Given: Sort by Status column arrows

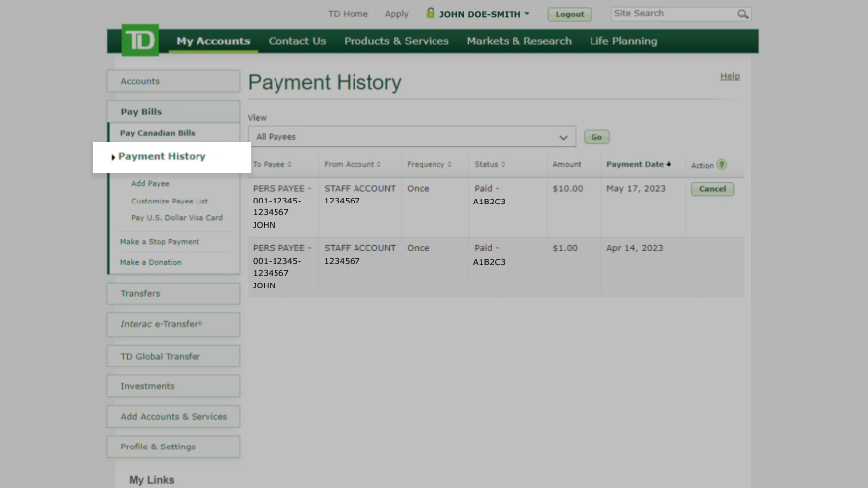Looking at the screenshot, I should (503, 165).
